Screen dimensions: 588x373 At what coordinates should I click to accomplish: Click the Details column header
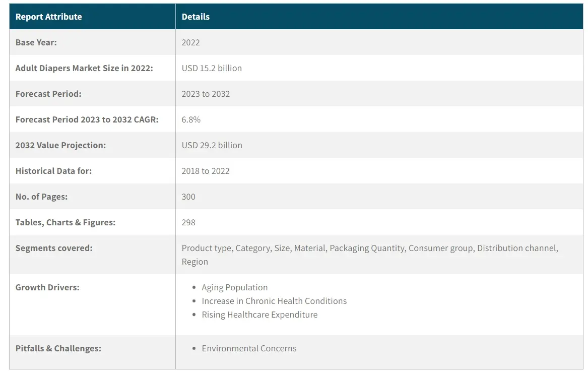tap(195, 17)
